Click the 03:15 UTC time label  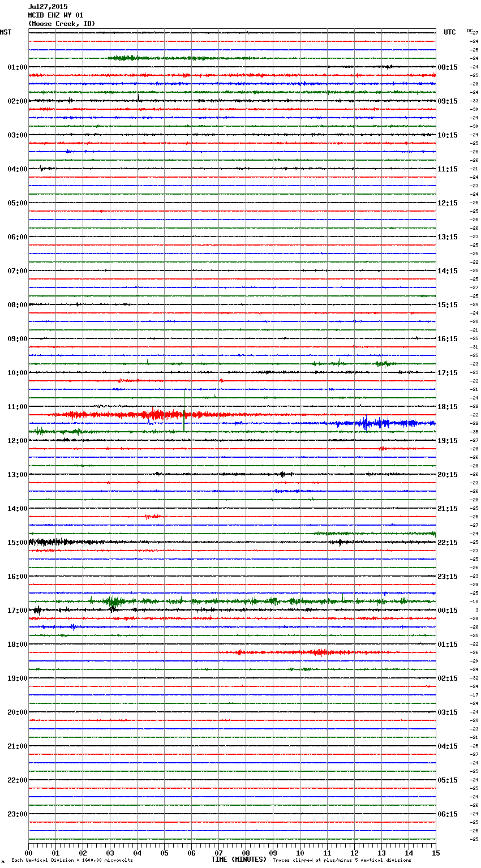pyautogui.click(x=448, y=712)
